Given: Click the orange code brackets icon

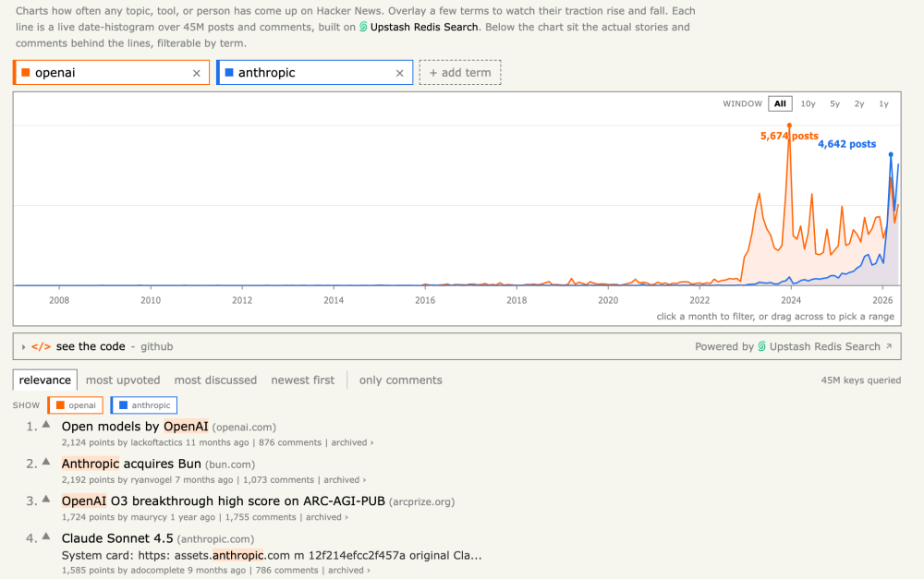Looking at the screenshot, I should [x=41, y=346].
